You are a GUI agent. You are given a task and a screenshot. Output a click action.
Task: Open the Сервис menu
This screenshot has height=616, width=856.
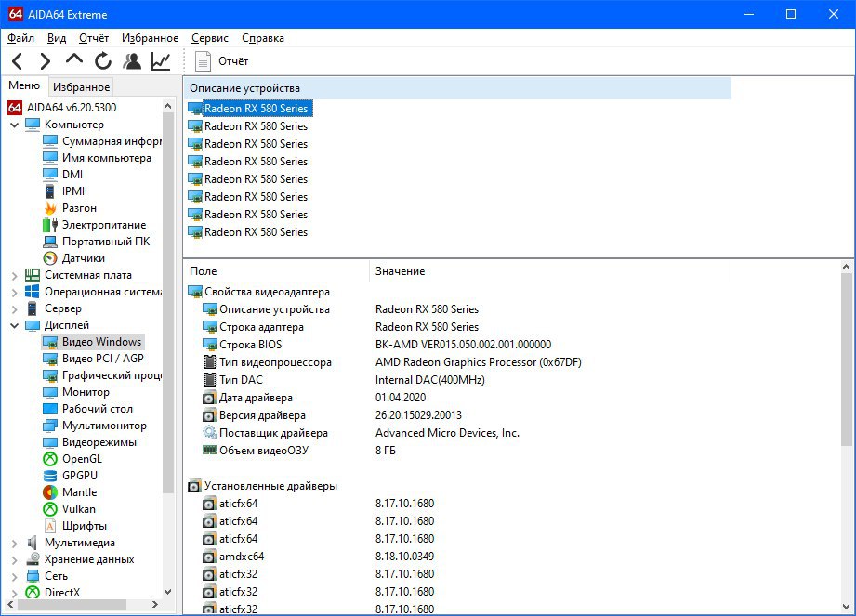210,38
